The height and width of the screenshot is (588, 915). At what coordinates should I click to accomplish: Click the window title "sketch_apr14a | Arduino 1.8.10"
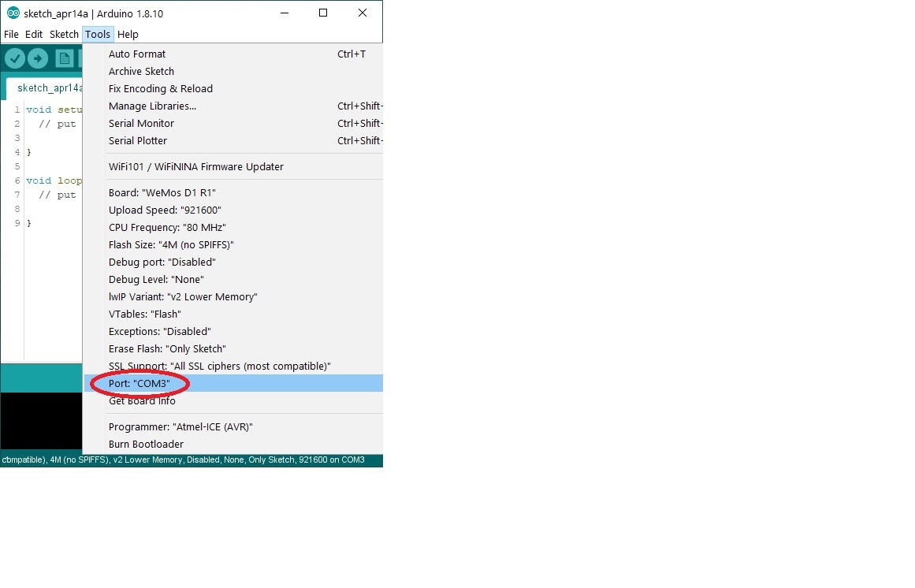point(93,13)
